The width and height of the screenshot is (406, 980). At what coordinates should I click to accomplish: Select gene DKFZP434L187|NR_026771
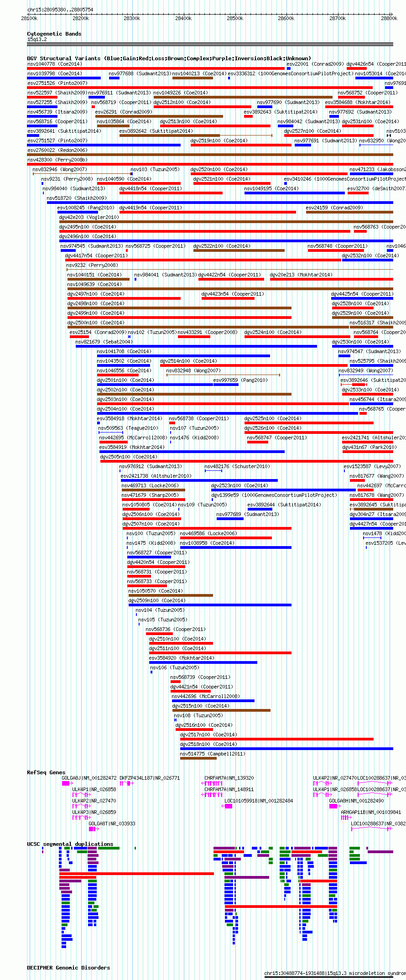click(127, 783)
